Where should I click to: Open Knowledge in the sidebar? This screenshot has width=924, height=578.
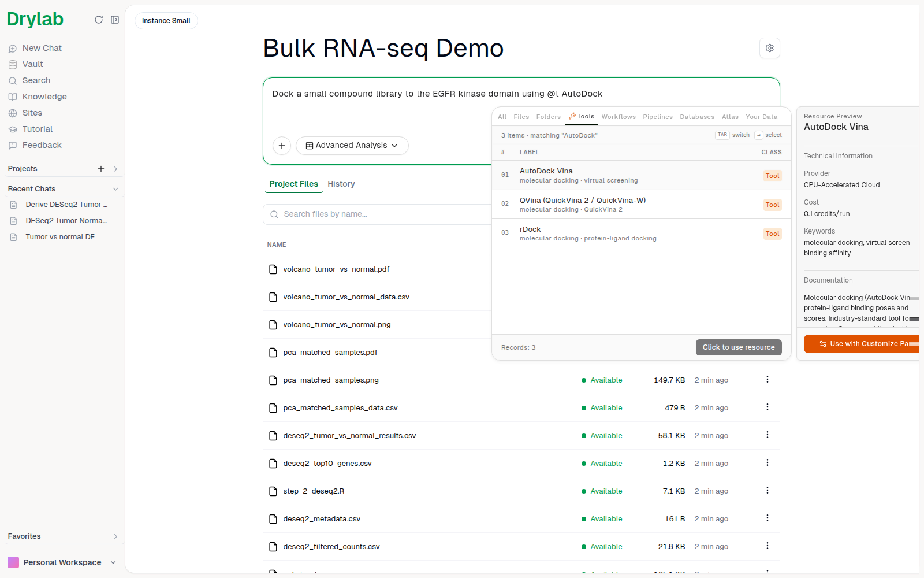click(x=44, y=97)
